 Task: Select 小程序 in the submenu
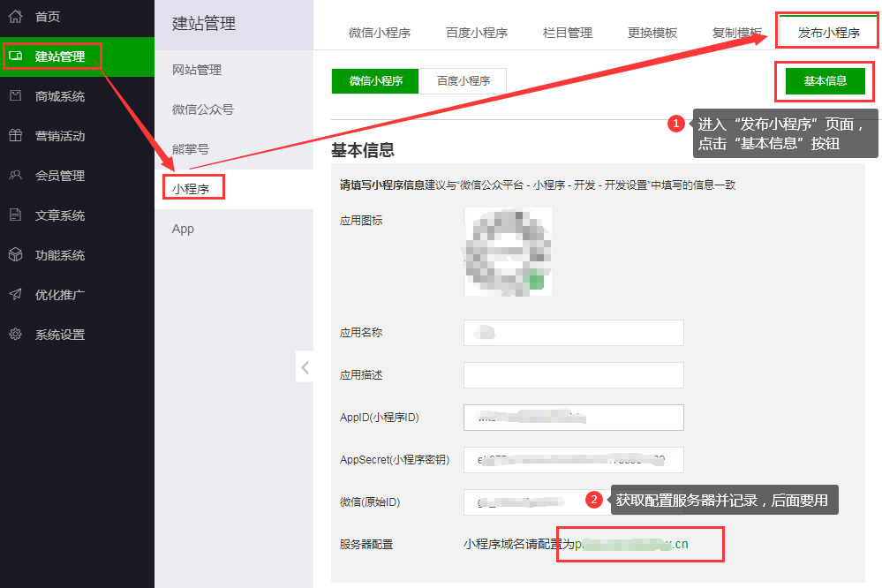(x=193, y=186)
